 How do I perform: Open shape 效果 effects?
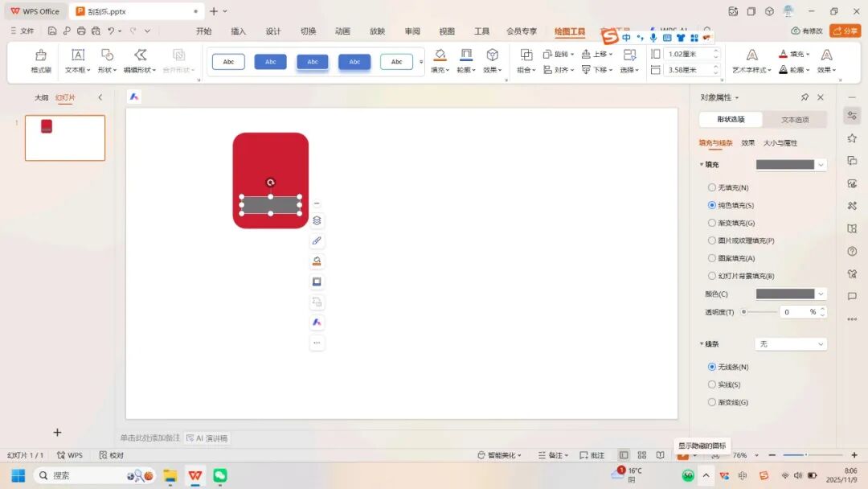coord(492,62)
